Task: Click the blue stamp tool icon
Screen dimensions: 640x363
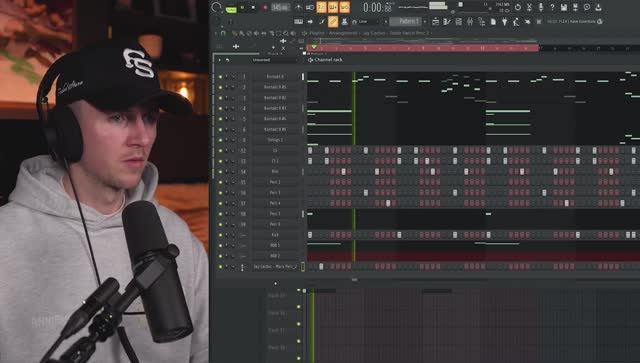Action: point(344,21)
